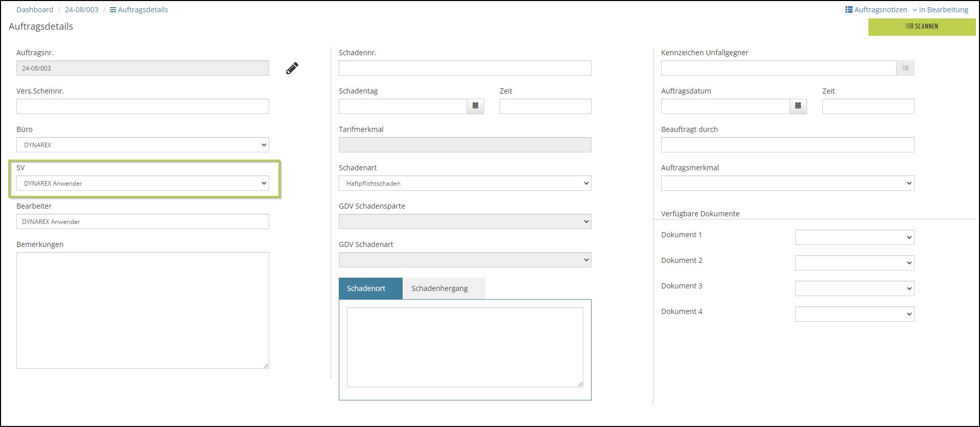Image resolution: width=980 pixels, height=427 pixels.
Task: Click the SCANNEN barcode button
Action: click(x=922, y=27)
